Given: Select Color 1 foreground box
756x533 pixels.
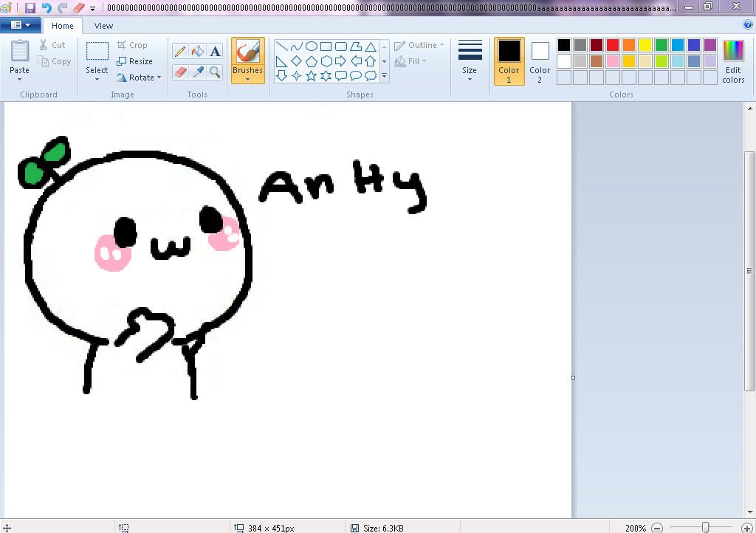Looking at the screenshot, I should click(509, 61).
